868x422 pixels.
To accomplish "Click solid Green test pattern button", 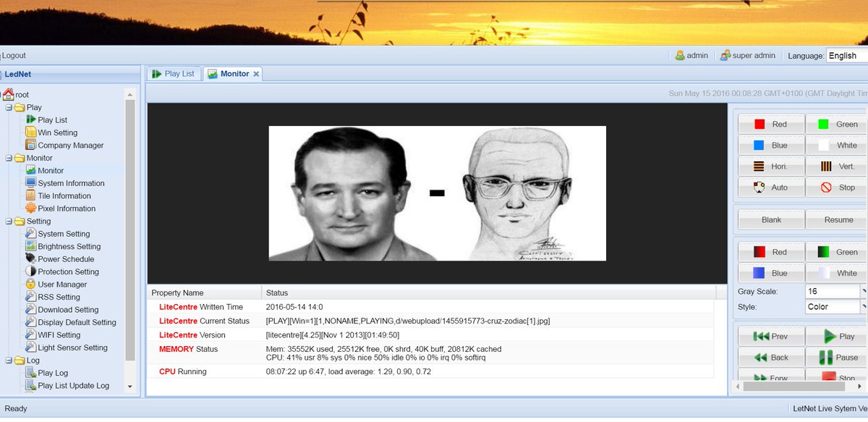I will [x=837, y=125].
